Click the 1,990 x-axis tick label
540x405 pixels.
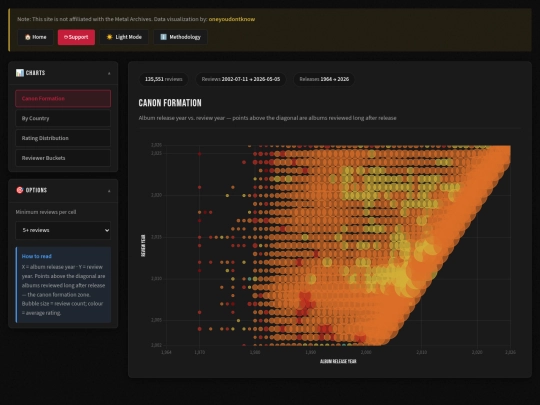click(310, 352)
